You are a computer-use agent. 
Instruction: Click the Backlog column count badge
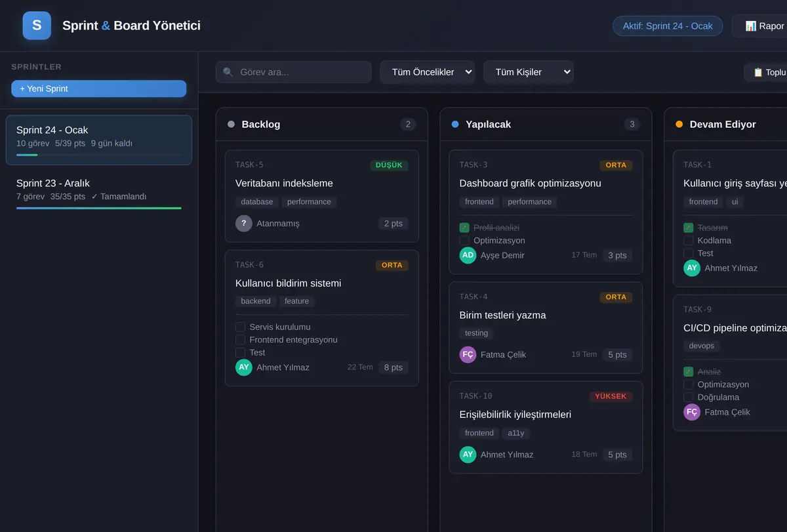coord(408,124)
